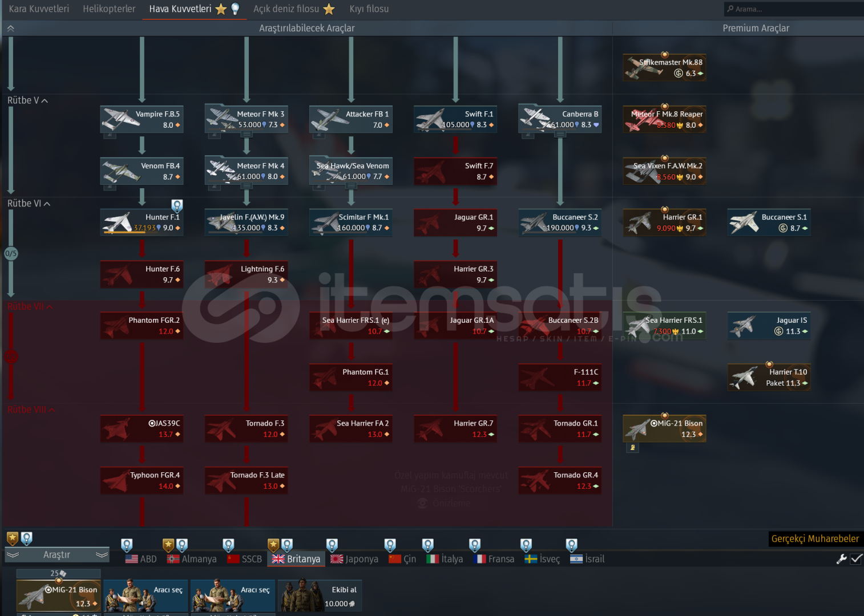Click the Buccaneer S.2 aircraft icon
This screenshot has height=616, width=864.
(x=535, y=223)
